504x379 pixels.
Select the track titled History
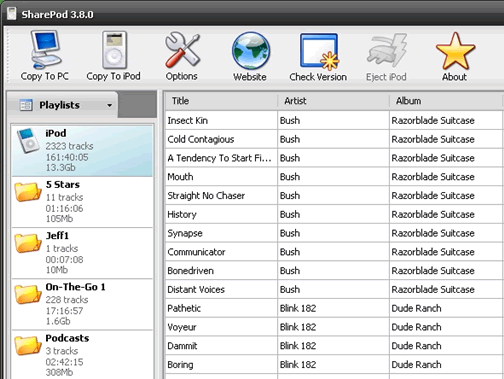[182, 214]
